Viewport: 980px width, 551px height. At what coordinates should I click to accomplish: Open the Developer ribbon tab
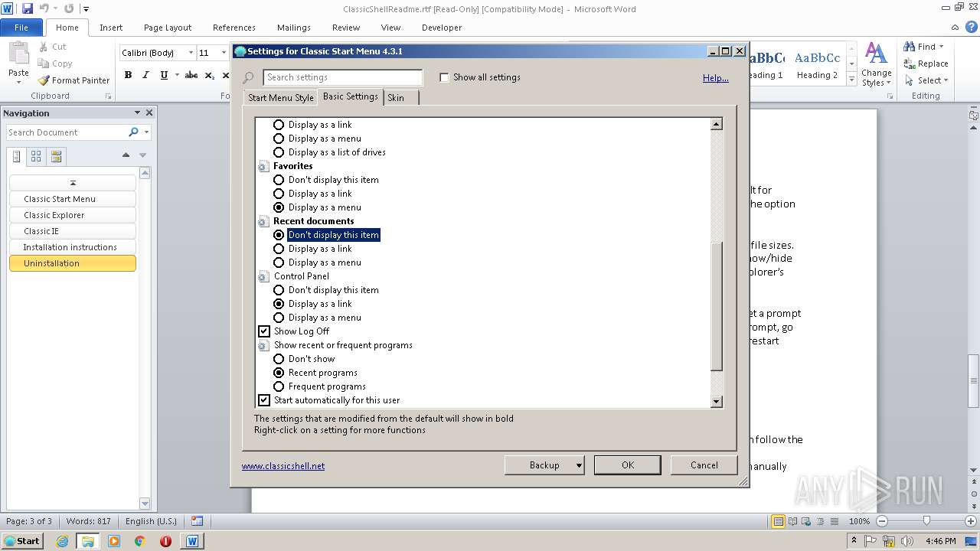coord(442,28)
